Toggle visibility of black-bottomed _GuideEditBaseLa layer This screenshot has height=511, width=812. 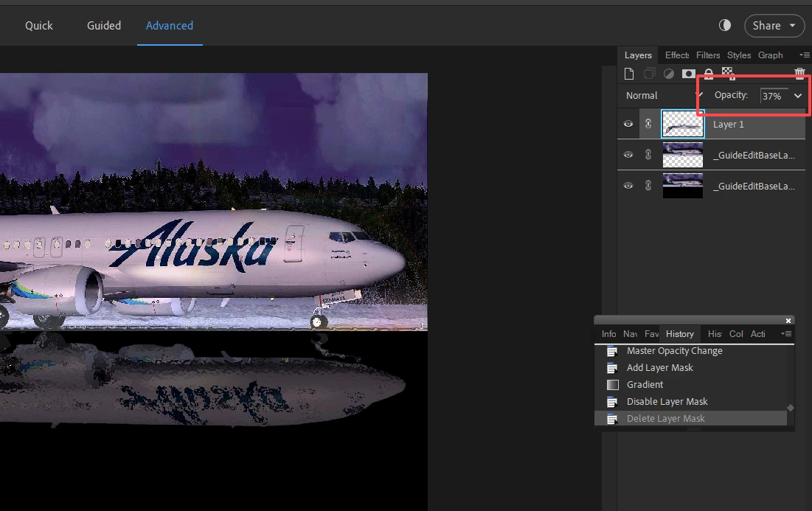[628, 186]
